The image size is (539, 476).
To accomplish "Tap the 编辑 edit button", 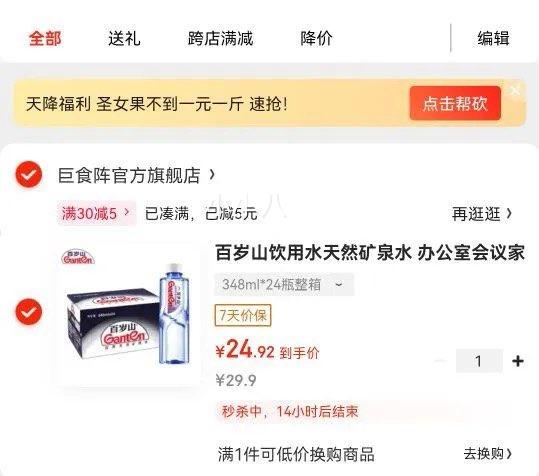I will point(493,38).
